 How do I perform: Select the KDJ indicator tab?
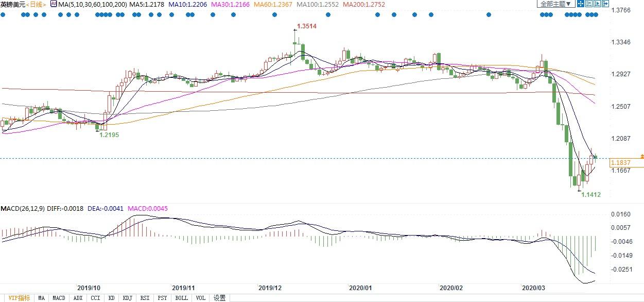[x=127, y=298]
